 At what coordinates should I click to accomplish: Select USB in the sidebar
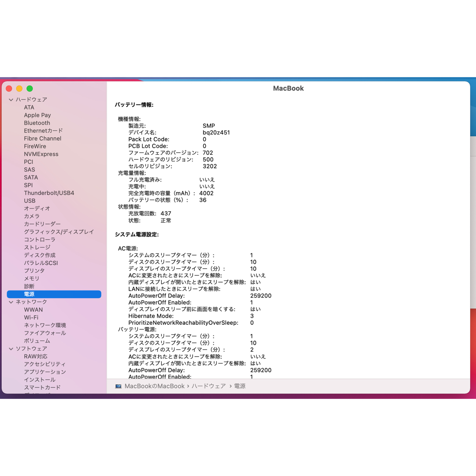pyautogui.click(x=30, y=201)
